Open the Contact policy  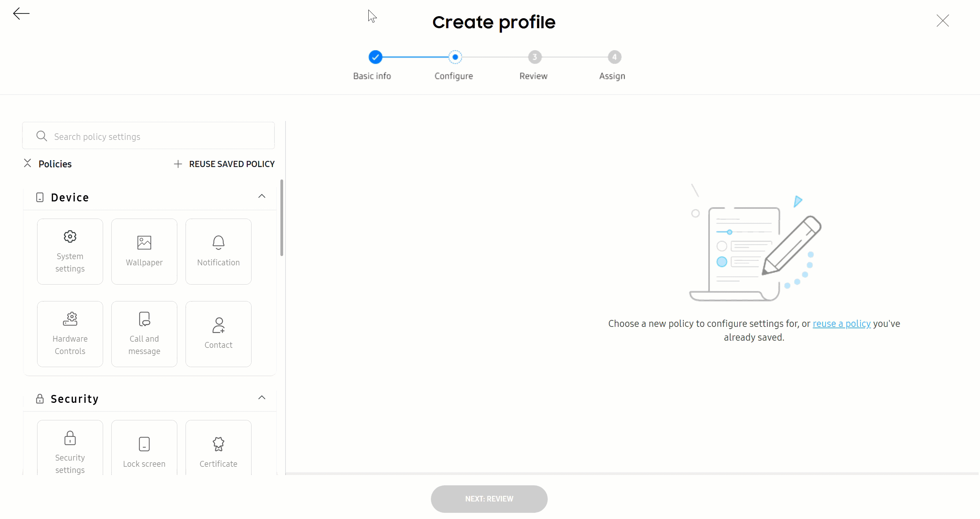click(219, 334)
